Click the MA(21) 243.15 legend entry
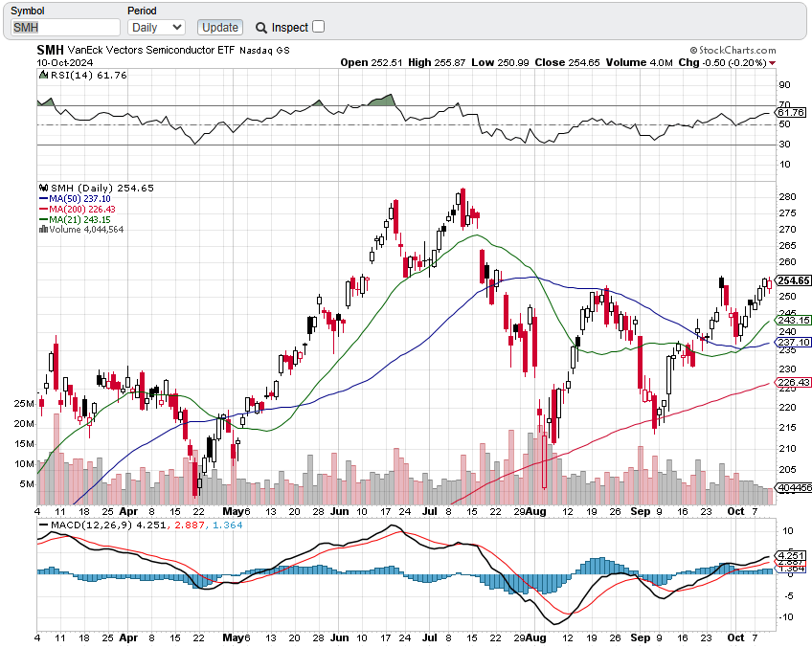Screen dimensions: 812x648 coord(75,219)
